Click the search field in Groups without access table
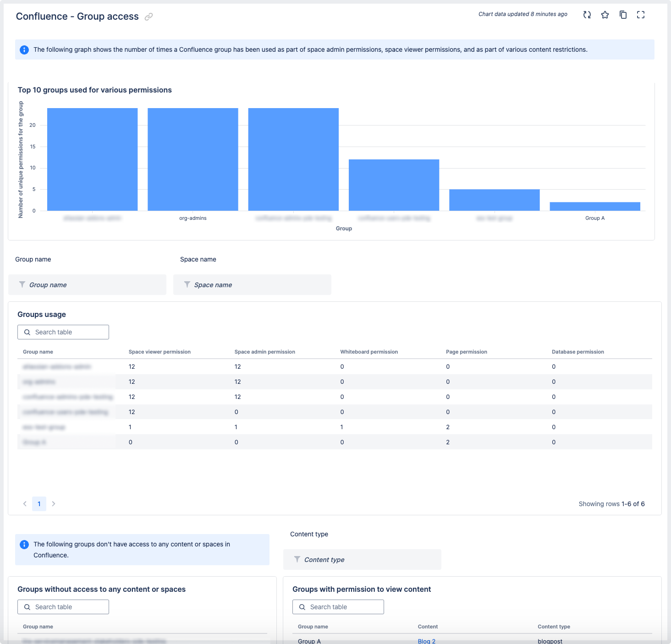671x644 pixels. 63,607
